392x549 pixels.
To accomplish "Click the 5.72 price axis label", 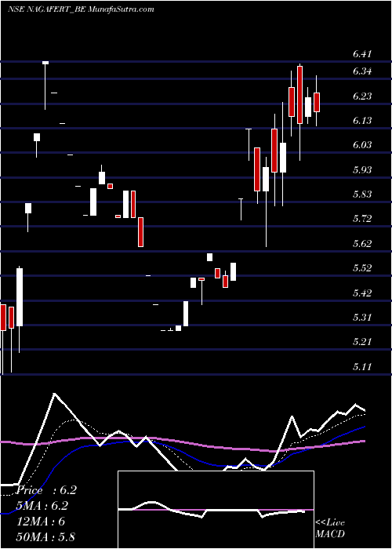I will (x=362, y=219).
